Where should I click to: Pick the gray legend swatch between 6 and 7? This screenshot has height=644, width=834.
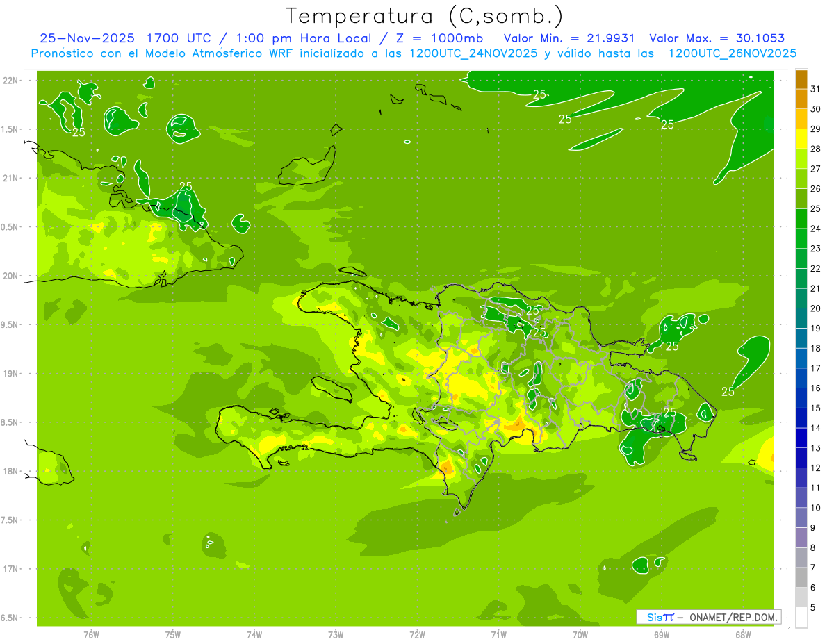point(801,577)
